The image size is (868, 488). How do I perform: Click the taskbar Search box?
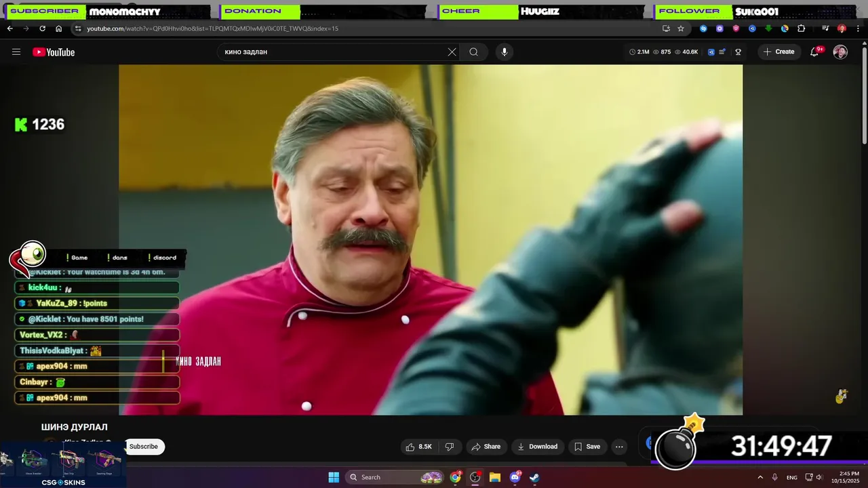[x=395, y=477]
